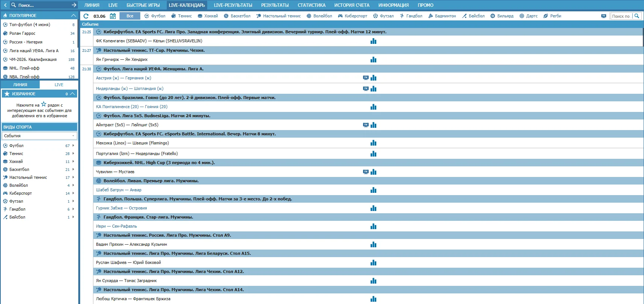Click the TV filter icon near search
Screen dimensions: 644x304
click(604, 16)
